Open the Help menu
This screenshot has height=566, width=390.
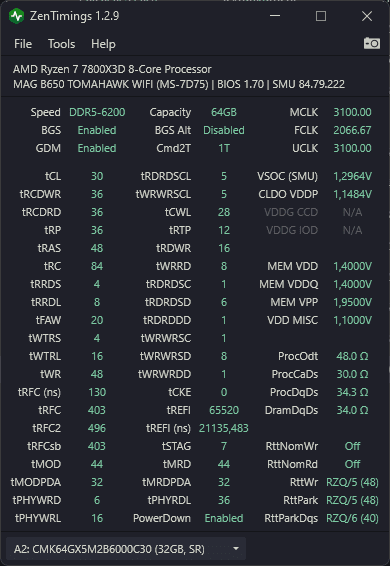(103, 44)
